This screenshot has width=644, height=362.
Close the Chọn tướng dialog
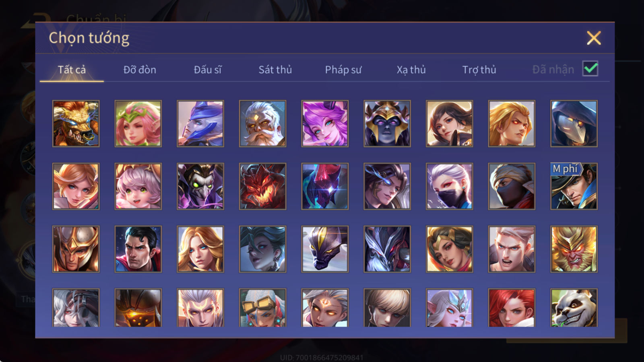pyautogui.click(x=594, y=38)
